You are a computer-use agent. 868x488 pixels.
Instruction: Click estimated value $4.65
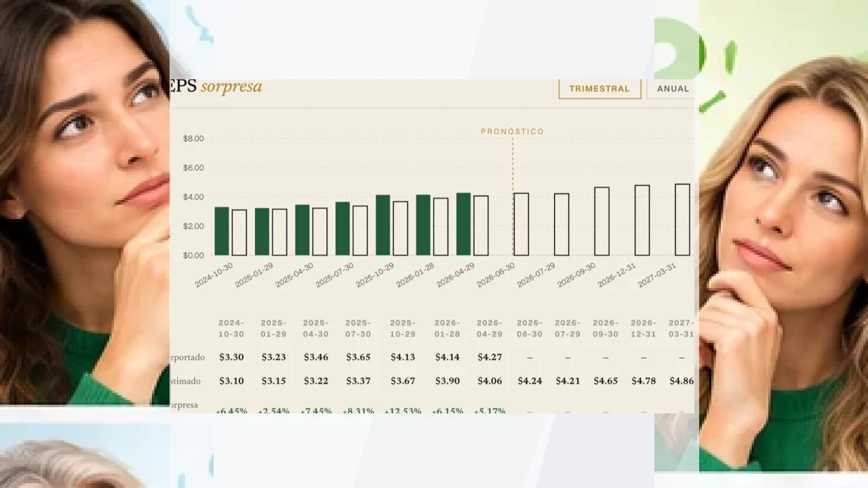tap(606, 382)
